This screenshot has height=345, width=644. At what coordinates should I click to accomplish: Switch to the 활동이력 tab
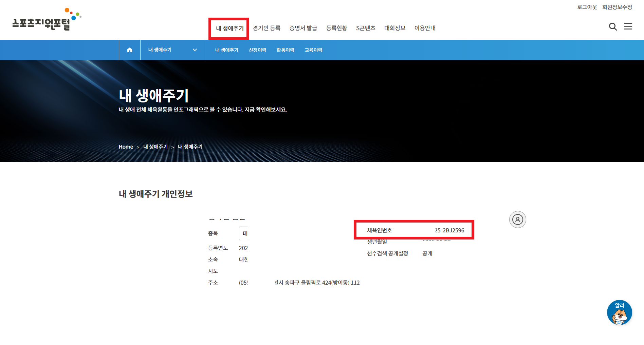(x=286, y=50)
